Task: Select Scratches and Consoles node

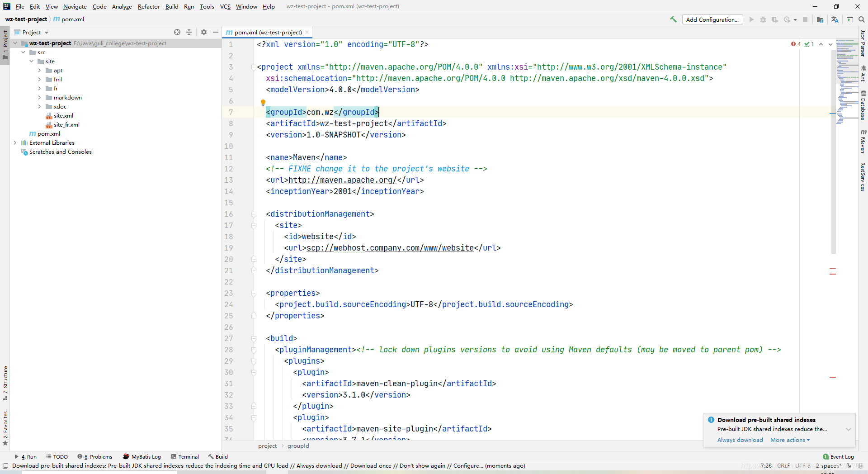Action: (x=57, y=152)
